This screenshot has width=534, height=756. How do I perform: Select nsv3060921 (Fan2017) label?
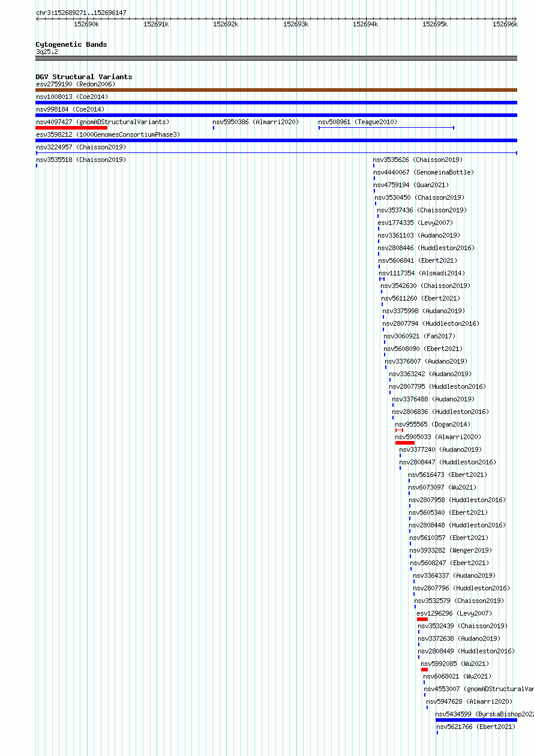pyautogui.click(x=419, y=336)
